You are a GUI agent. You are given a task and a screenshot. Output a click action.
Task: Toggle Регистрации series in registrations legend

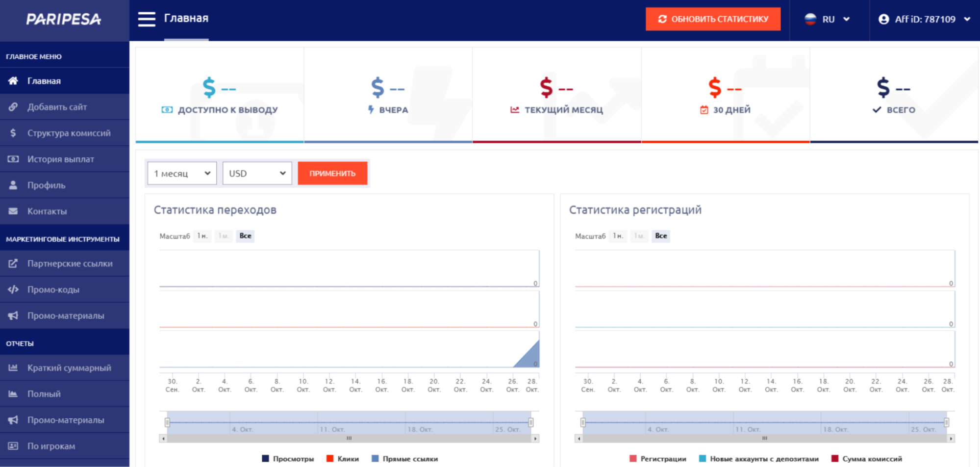(657, 459)
